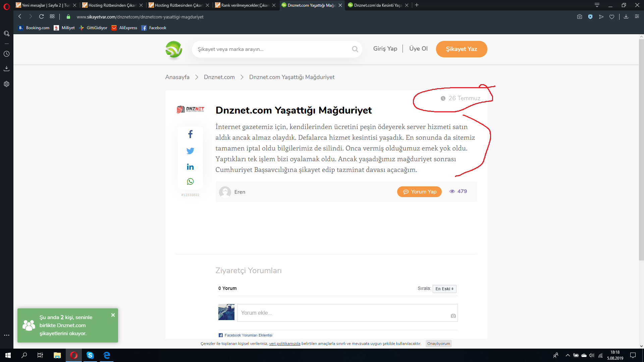Screen dimensions: 644x362
Task: Open the Windows notification center
Action: 633,355
